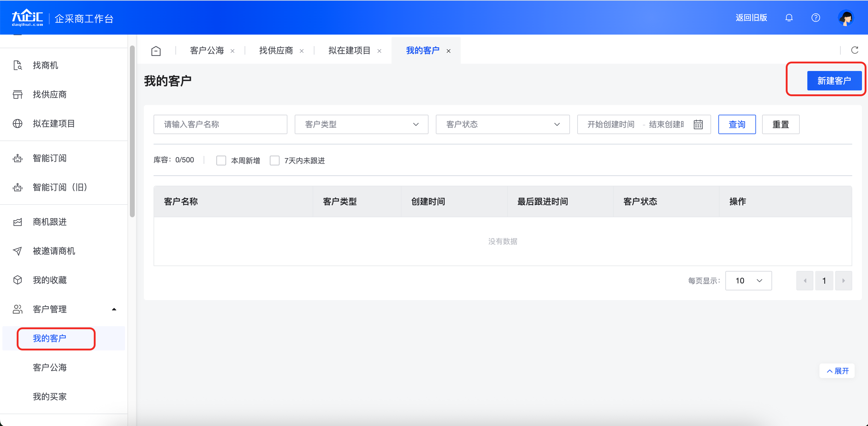Refresh the page with reload icon
Screen dimensions: 868x426
pos(855,50)
